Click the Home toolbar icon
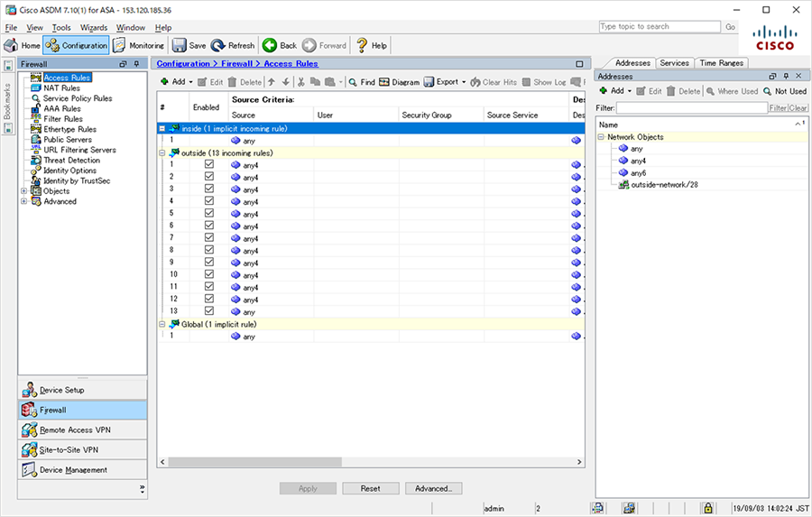Viewport: 812px width, 517px height. (11, 45)
